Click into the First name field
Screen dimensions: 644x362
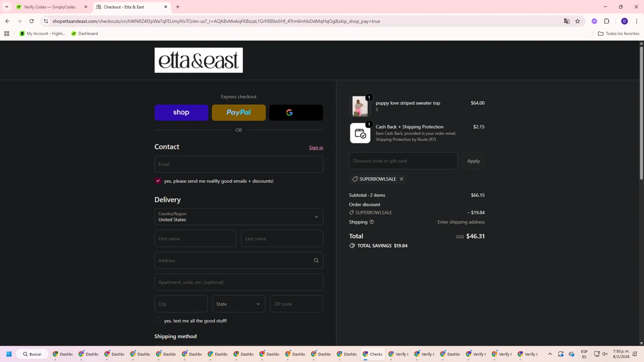tap(195, 238)
